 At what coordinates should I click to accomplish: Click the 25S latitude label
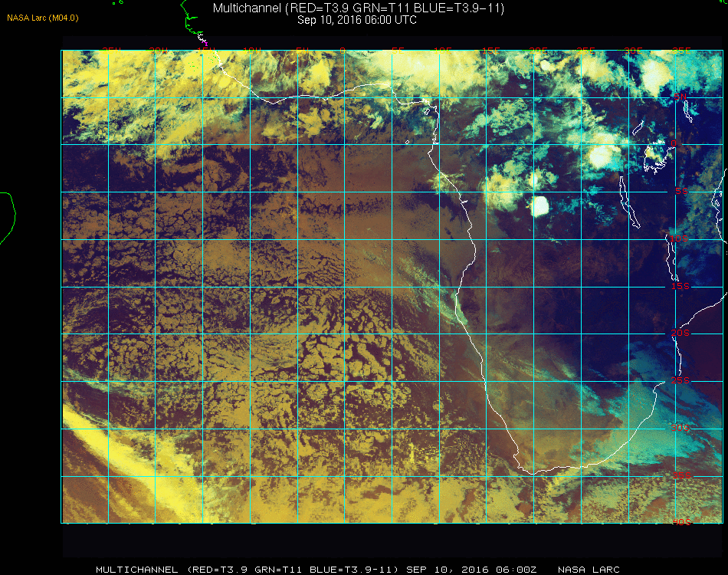point(680,380)
